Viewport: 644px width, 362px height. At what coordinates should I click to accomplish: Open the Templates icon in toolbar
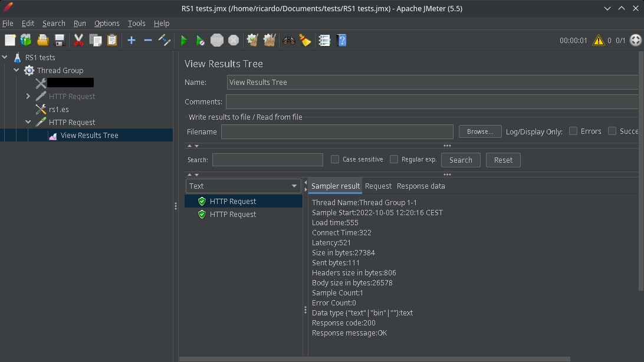tap(26, 40)
